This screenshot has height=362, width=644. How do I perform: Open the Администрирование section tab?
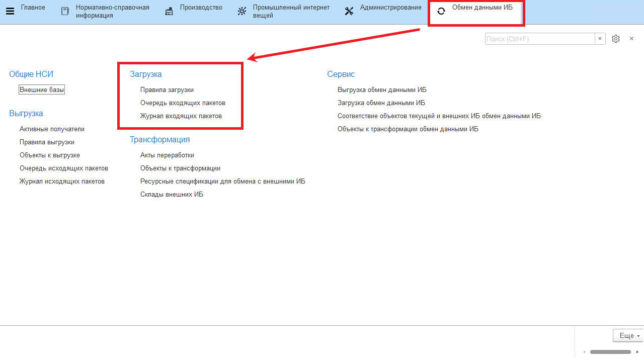click(390, 8)
